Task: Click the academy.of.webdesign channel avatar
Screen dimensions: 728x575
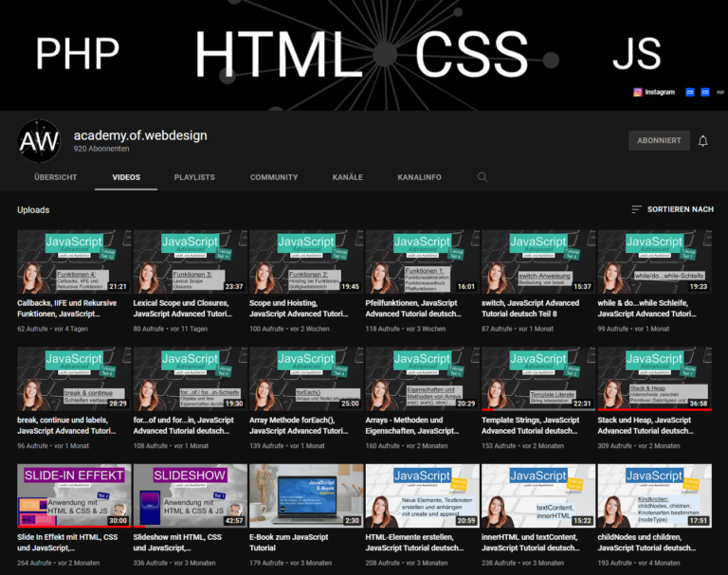Action: [x=39, y=141]
